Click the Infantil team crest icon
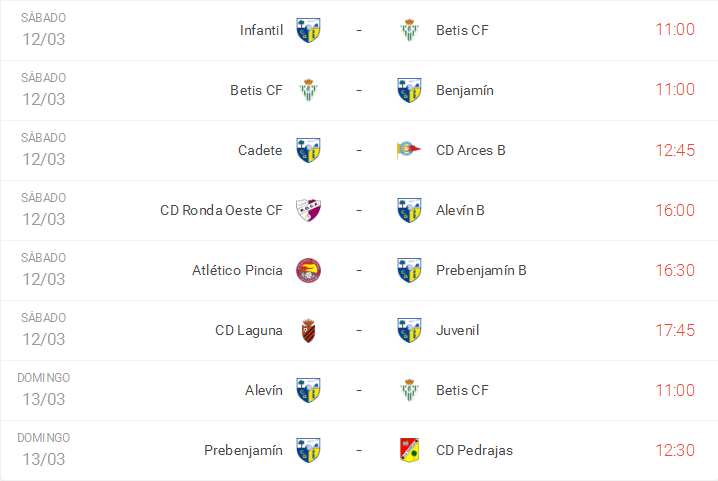 pos(308,30)
